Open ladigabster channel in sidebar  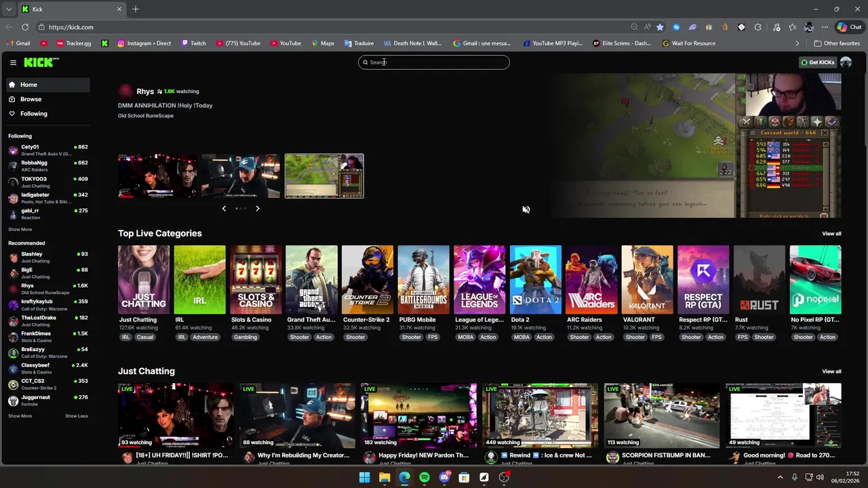tap(47, 198)
